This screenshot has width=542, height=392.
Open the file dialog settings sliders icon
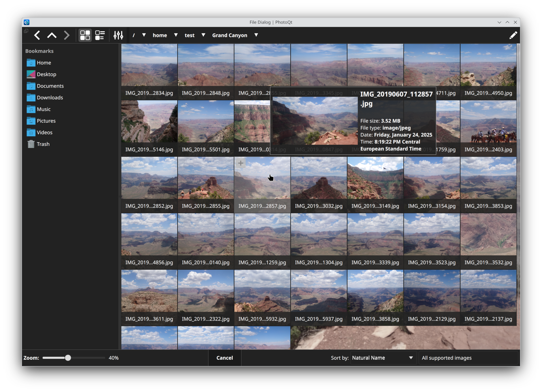[x=118, y=35]
